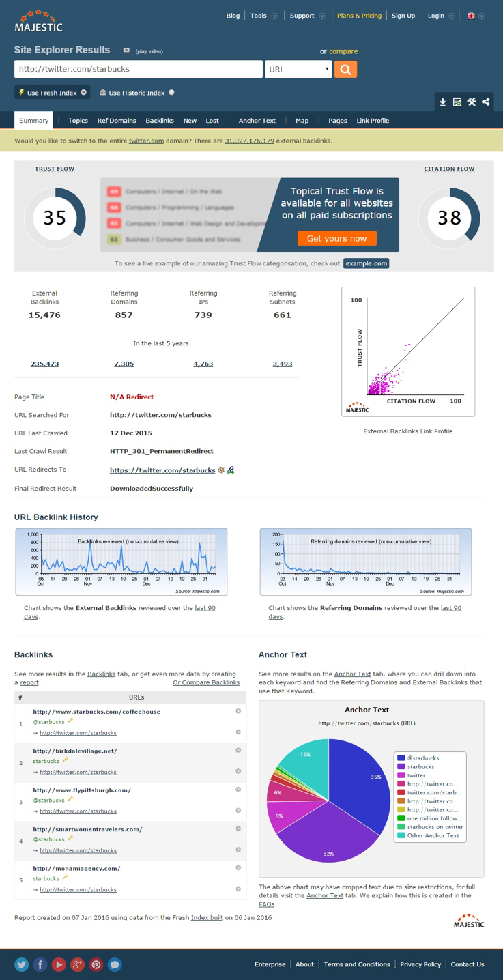Click the Trust Flow 35 gauge

click(55, 218)
